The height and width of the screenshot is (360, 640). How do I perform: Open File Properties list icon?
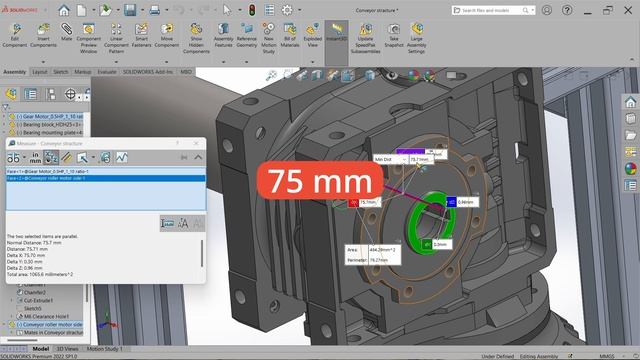[269, 10]
